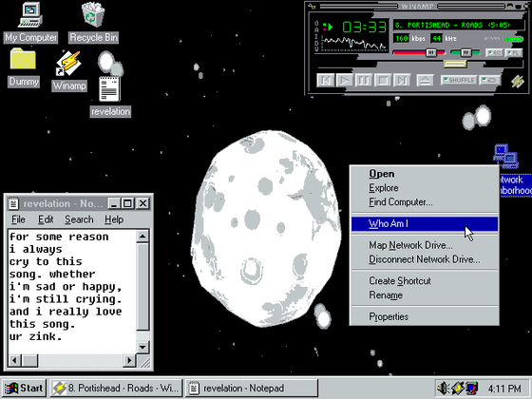Toggle the Winamp EQ window button
532x399 pixels.
pos(494,53)
